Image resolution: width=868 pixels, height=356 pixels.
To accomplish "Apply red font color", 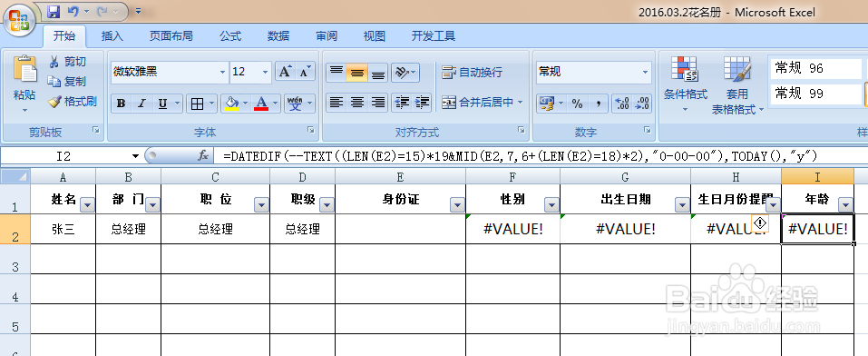I will click(x=260, y=104).
